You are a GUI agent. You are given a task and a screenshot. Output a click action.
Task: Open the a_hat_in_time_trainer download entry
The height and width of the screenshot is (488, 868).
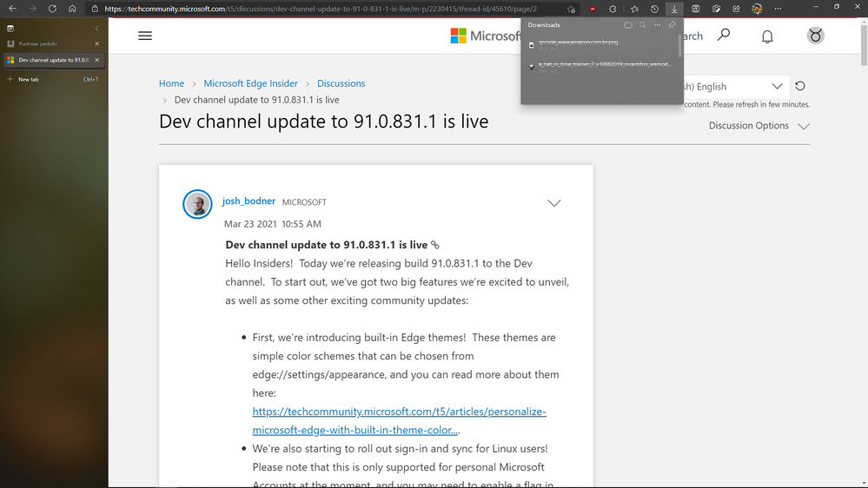[x=605, y=64]
